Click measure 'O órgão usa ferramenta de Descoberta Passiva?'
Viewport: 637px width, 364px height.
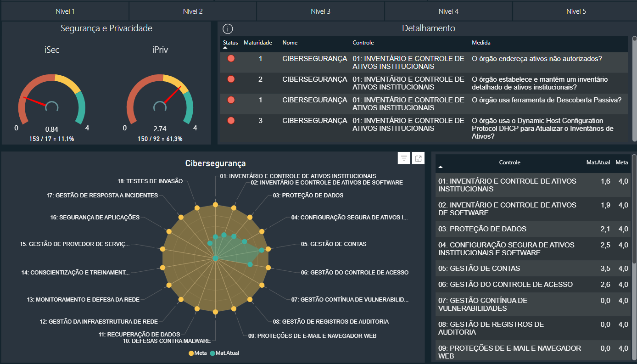point(547,100)
